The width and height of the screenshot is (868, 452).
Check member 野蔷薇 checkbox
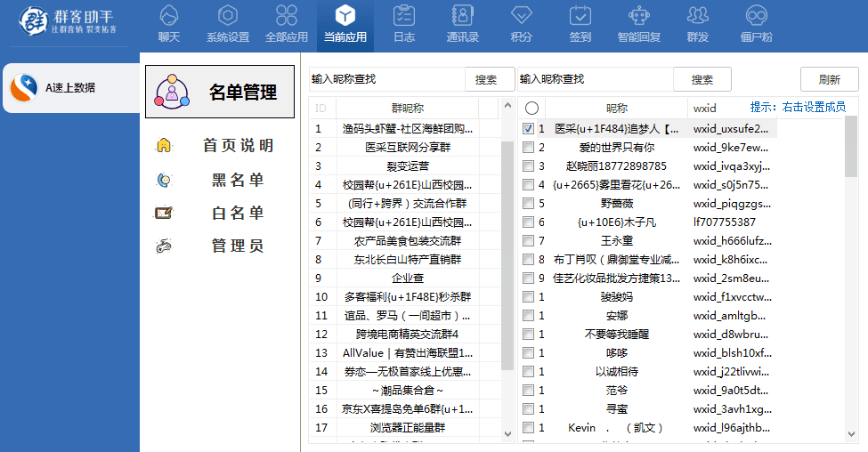(528, 204)
